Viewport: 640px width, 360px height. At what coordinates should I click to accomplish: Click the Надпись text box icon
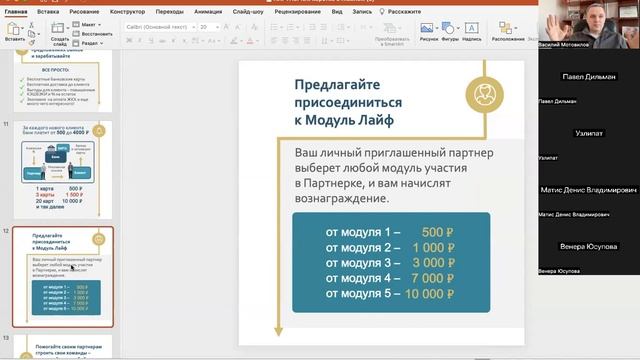click(x=471, y=28)
